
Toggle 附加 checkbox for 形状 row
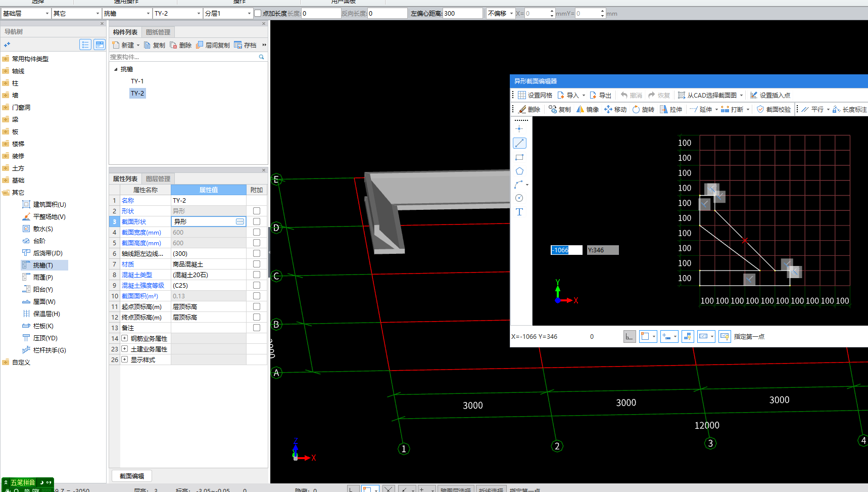257,211
